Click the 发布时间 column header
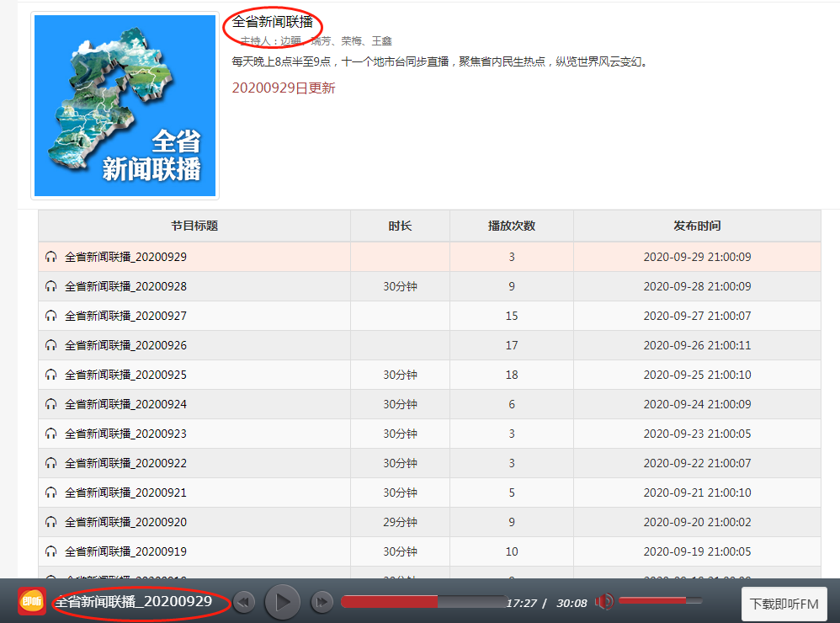 click(x=696, y=226)
